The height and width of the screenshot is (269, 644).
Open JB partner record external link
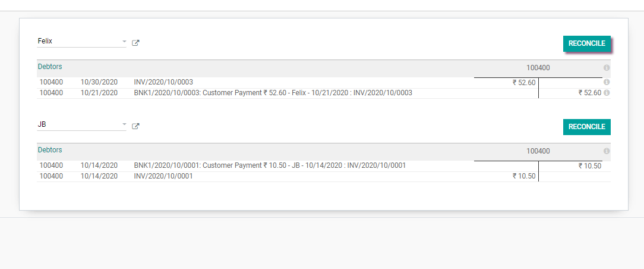click(x=135, y=126)
